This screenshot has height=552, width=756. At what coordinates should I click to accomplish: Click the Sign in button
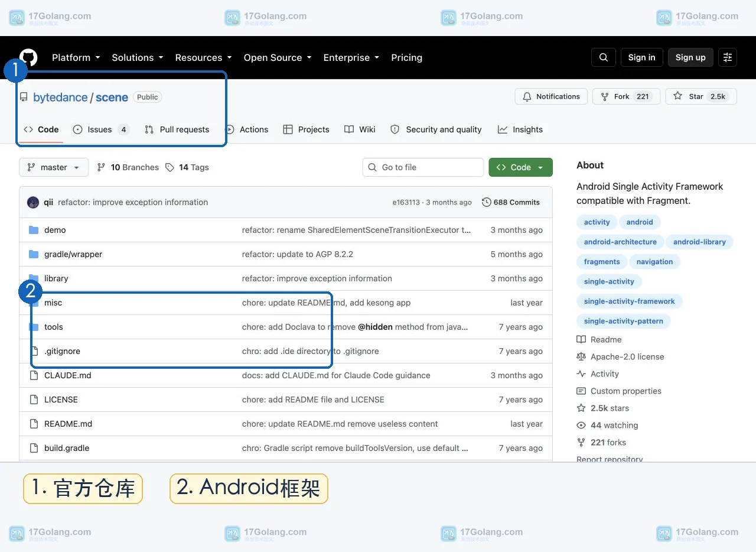pos(641,57)
